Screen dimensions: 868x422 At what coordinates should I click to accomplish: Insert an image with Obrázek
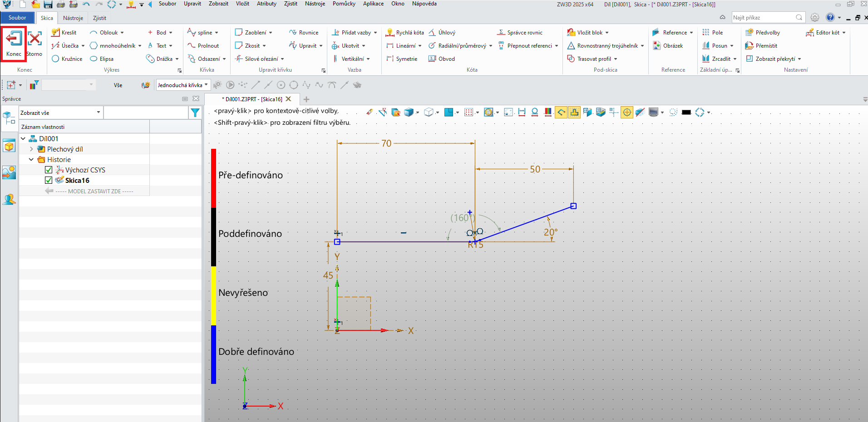click(x=668, y=46)
